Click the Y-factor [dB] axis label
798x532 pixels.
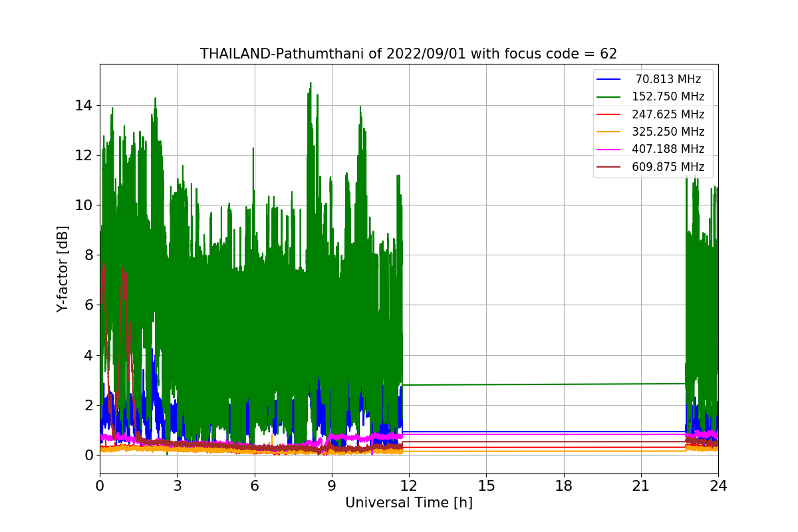(63, 269)
